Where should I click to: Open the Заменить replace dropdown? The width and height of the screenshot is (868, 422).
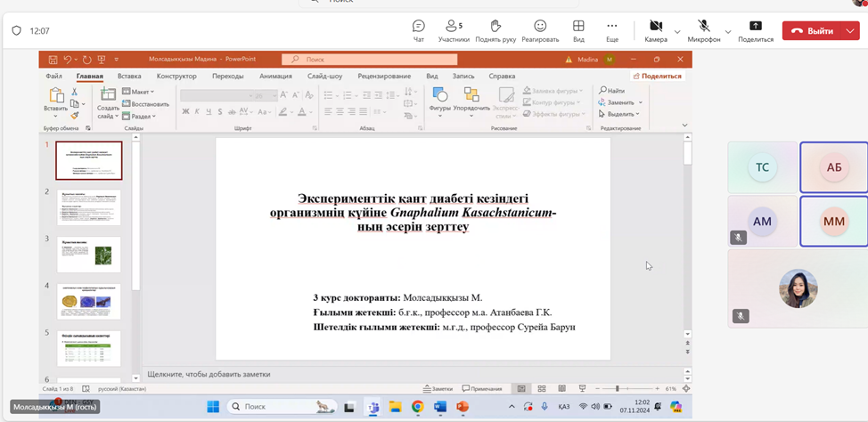(x=620, y=102)
